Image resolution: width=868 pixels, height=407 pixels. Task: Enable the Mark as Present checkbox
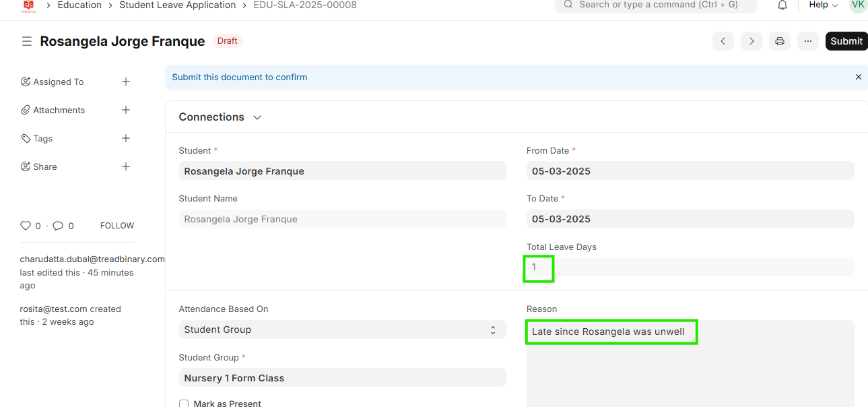click(x=184, y=404)
